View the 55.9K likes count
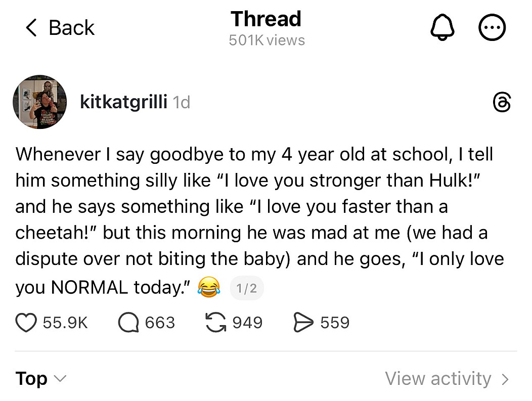The height and width of the screenshot is (401, 532). pos(65,323)
